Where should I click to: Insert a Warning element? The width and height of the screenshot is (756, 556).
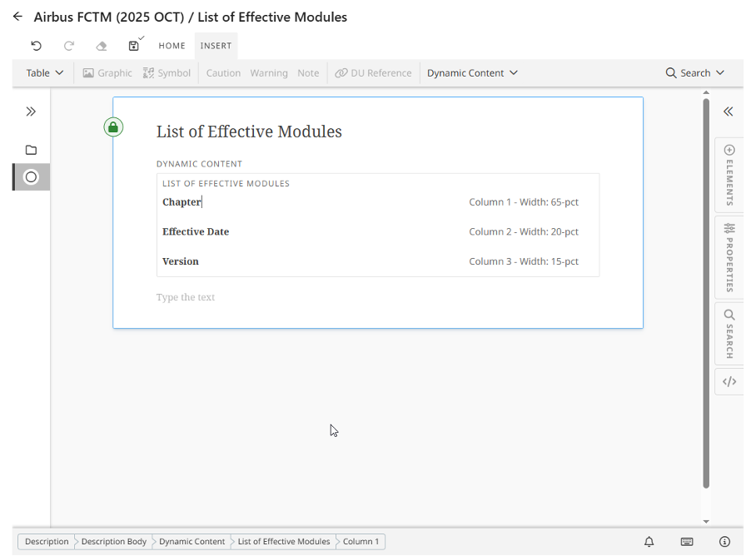[x=269, y=72]
